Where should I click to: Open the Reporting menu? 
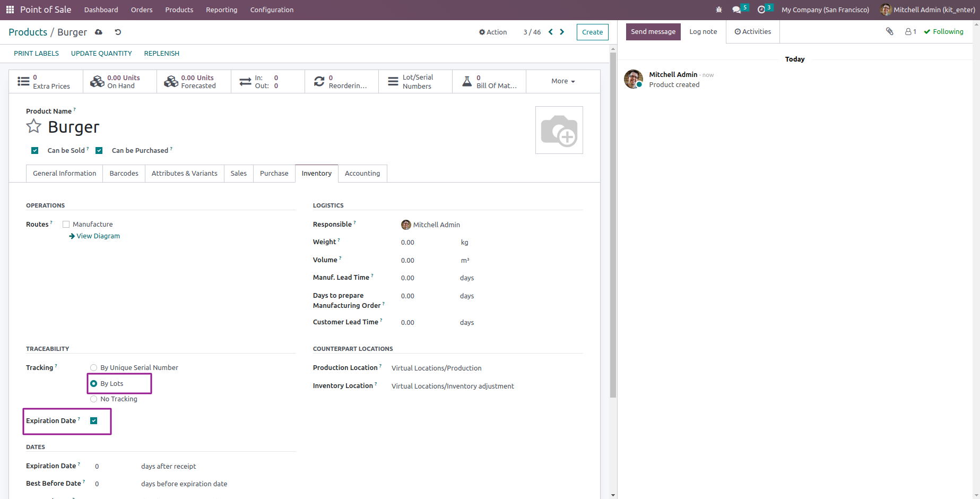tap(221, 10)
